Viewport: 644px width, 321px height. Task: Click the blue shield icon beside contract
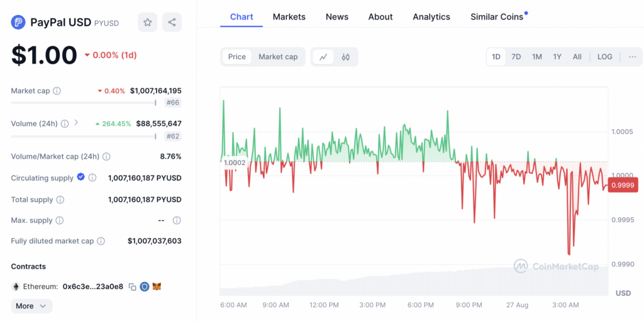coord(144,286)
